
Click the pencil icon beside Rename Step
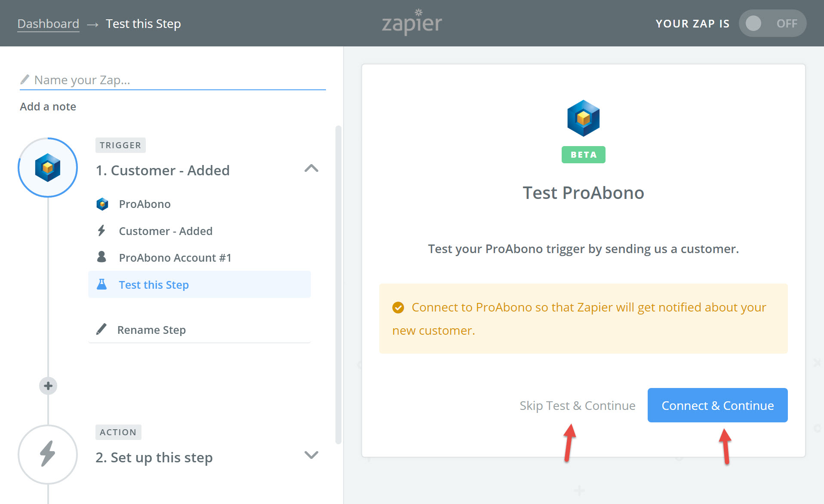(x=101, y=330)
